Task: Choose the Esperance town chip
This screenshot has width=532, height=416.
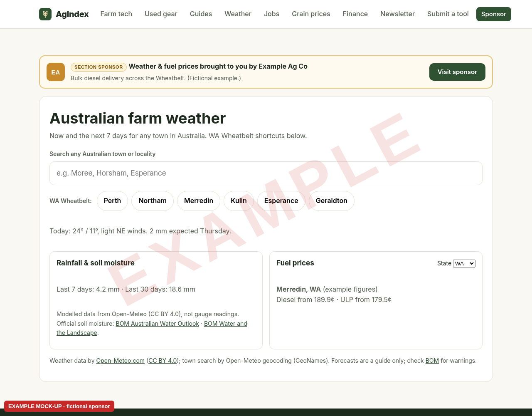Action: 281,201
